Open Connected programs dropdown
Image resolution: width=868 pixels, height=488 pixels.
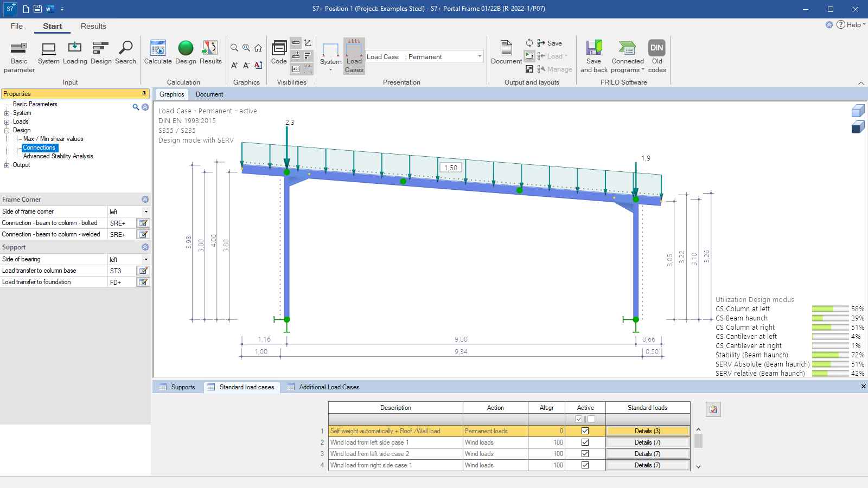pyautogui.click(x=628, y=56)
